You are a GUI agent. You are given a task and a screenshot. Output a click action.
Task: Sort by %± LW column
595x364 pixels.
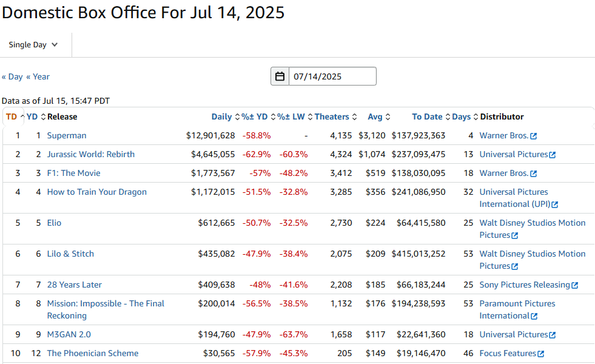tap(295, 116)
